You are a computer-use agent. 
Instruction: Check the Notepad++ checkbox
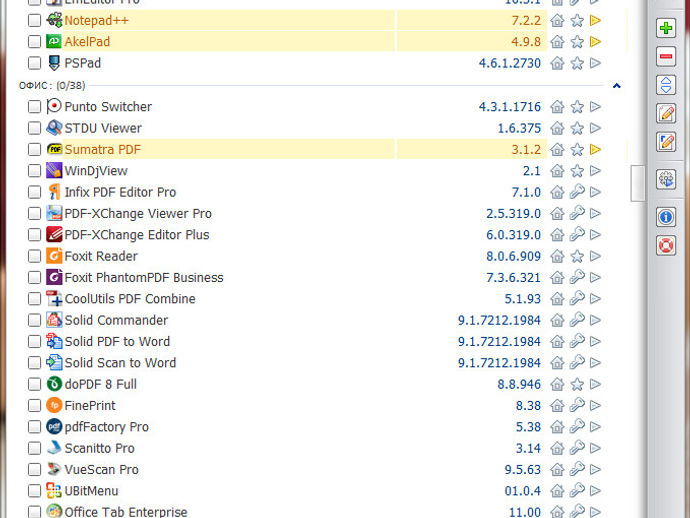point(34,20)
